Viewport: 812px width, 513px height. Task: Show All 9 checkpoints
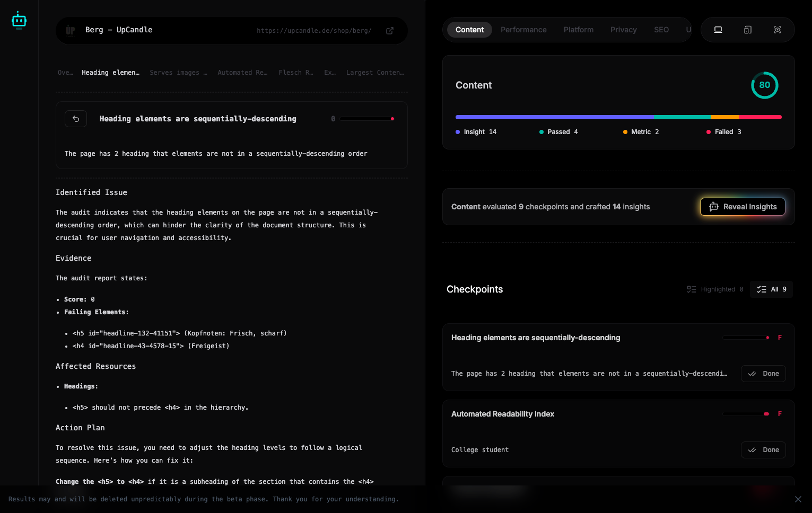[771, 289]
